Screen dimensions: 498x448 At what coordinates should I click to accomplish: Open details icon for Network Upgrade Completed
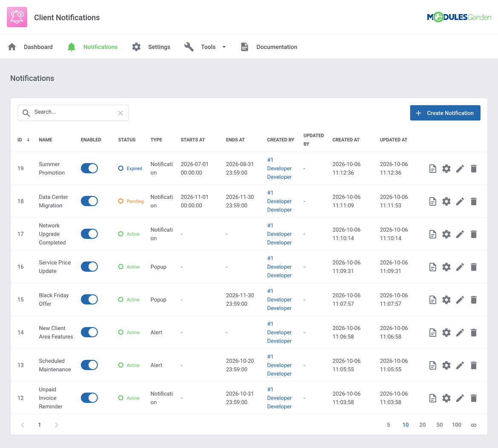click(x=432, y=234)
